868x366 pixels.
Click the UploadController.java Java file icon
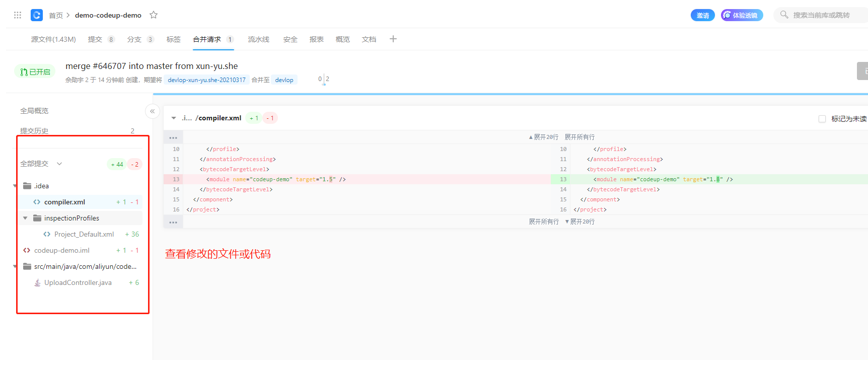click(x=37, y=282)
